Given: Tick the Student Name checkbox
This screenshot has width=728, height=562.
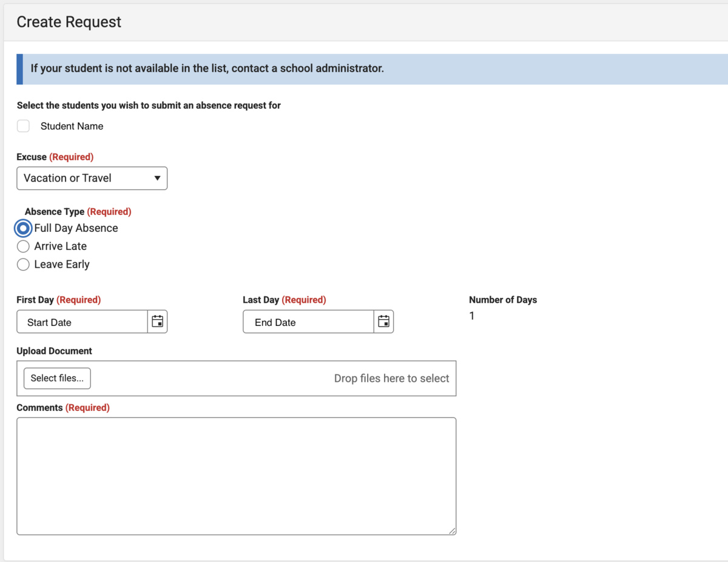Looking at the screenshot, I should [x=23, y=126].
